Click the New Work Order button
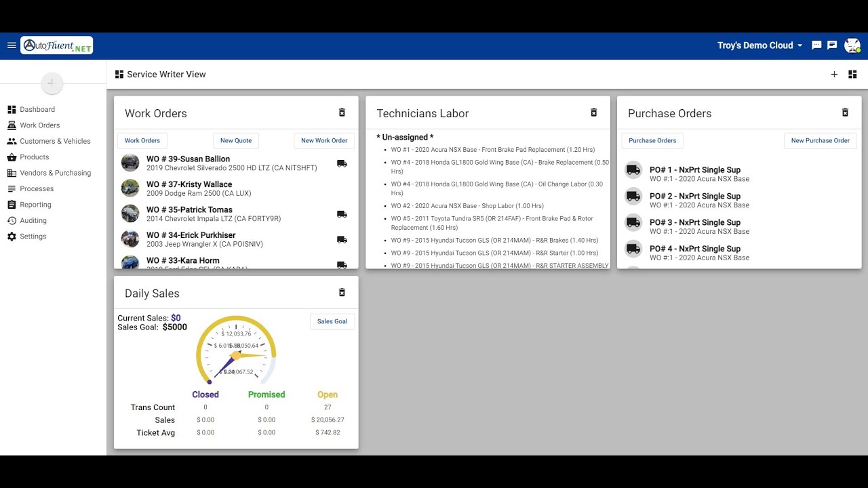Screen dimensions: 868x488 [324, 141]
